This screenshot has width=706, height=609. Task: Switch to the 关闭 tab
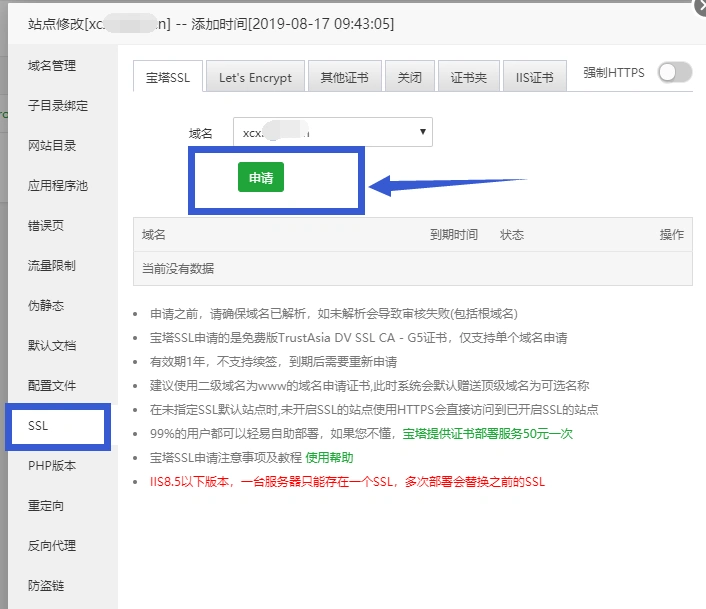[409, 77]
